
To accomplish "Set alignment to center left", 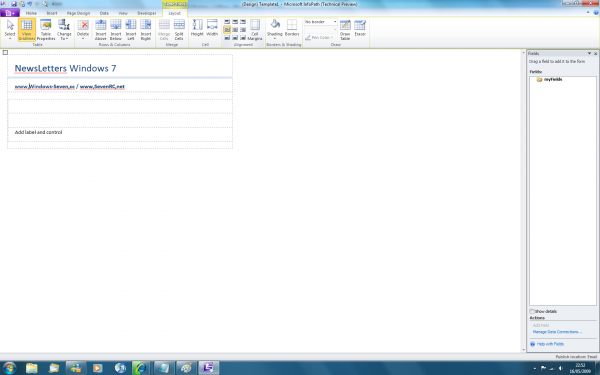I will point(227,30).
